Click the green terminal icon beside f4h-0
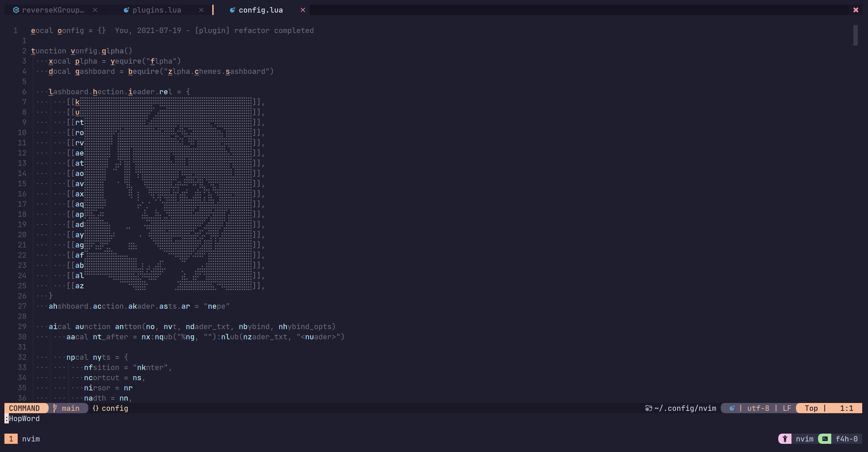Viewport: 868px width, 452px height. [825, 439]
